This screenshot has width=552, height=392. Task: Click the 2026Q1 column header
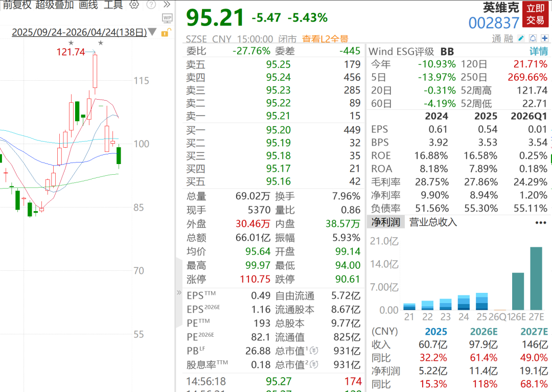(529, 116)
